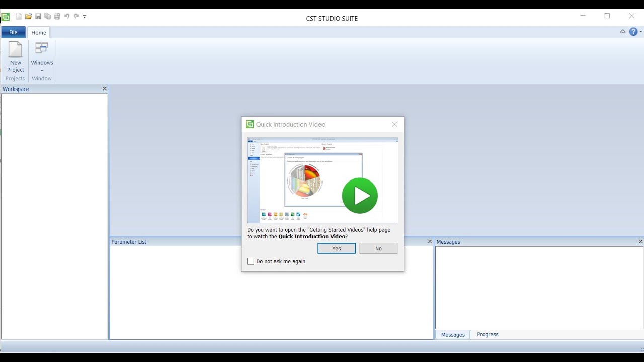Click the CST STUDIO SUITE window title

pos(332,19)
